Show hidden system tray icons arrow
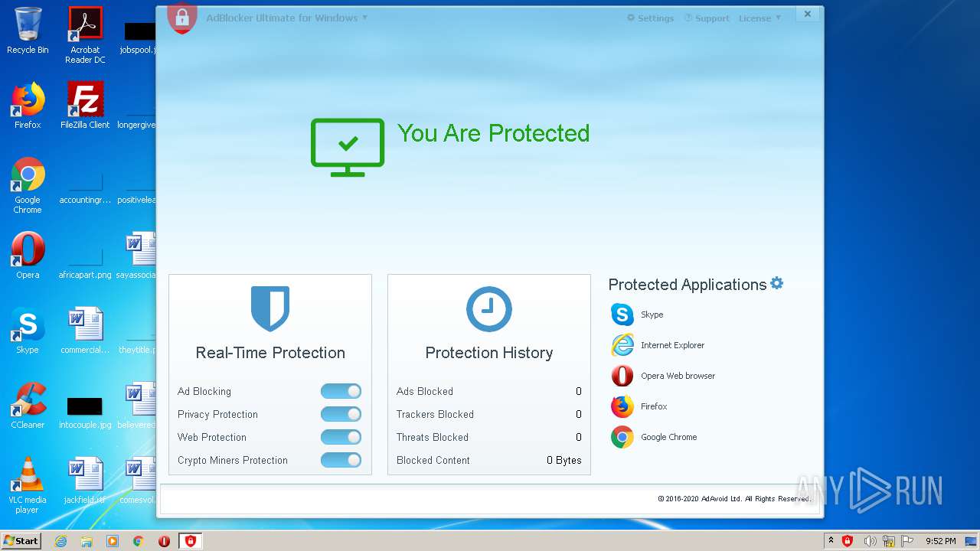 pyautogui.click(x=831, y=540)
